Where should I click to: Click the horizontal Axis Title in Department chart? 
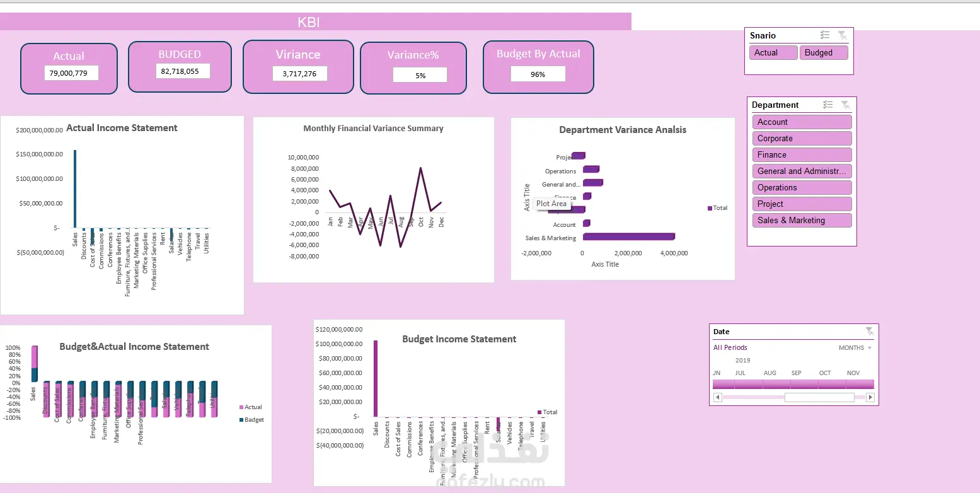click(x=605, y=264)
